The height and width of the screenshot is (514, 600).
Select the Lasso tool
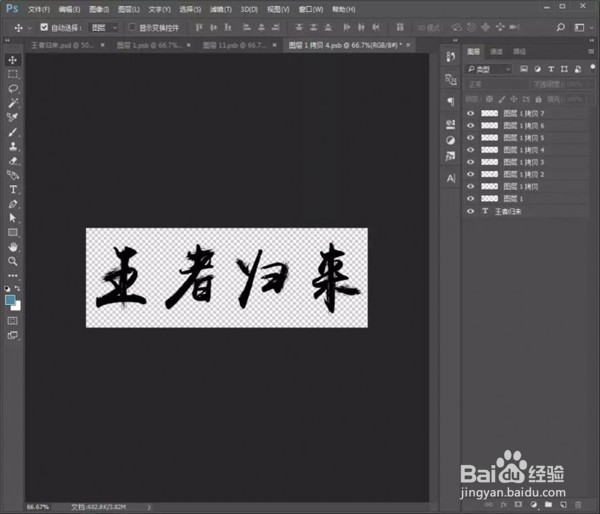pos(13,89)
